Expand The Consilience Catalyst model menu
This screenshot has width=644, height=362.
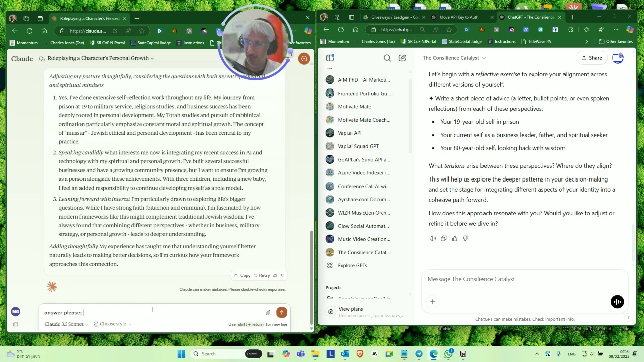point(454,58)
